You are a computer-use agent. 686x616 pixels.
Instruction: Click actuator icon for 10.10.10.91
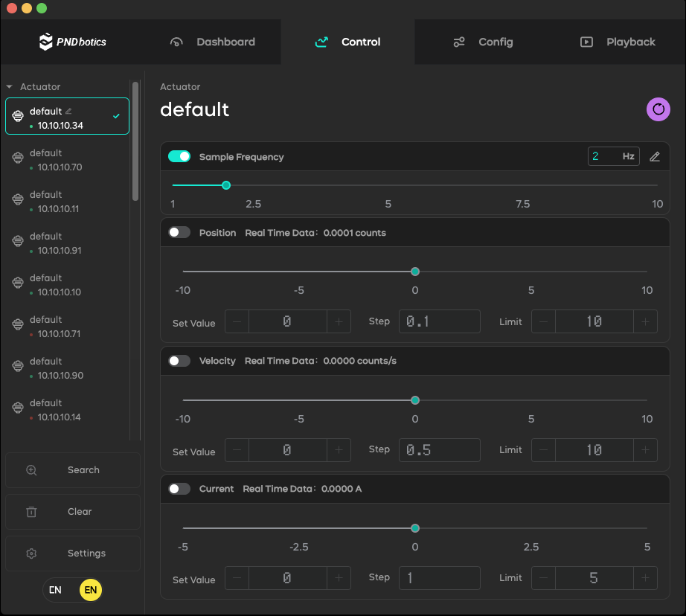click(18, 240)
